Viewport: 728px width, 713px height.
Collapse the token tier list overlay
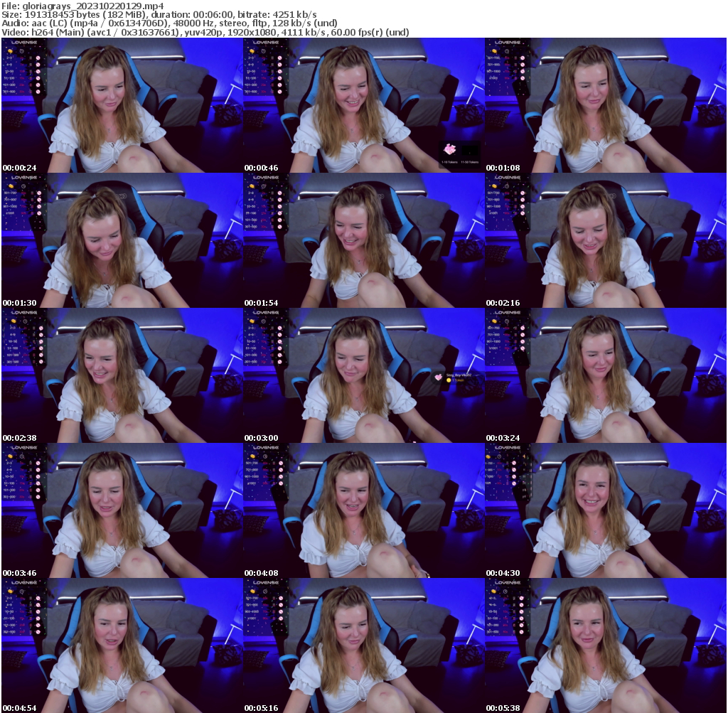click(x=25, y=42)
